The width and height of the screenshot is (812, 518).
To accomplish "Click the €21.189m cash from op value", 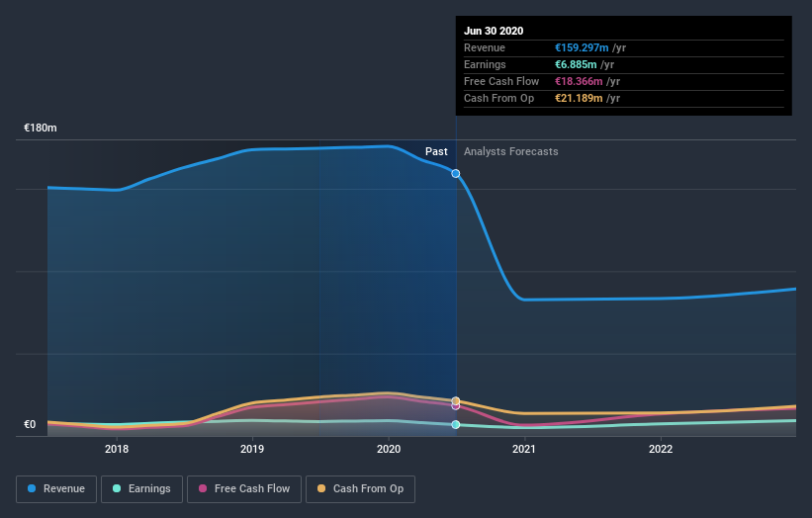I will (579, 98).
